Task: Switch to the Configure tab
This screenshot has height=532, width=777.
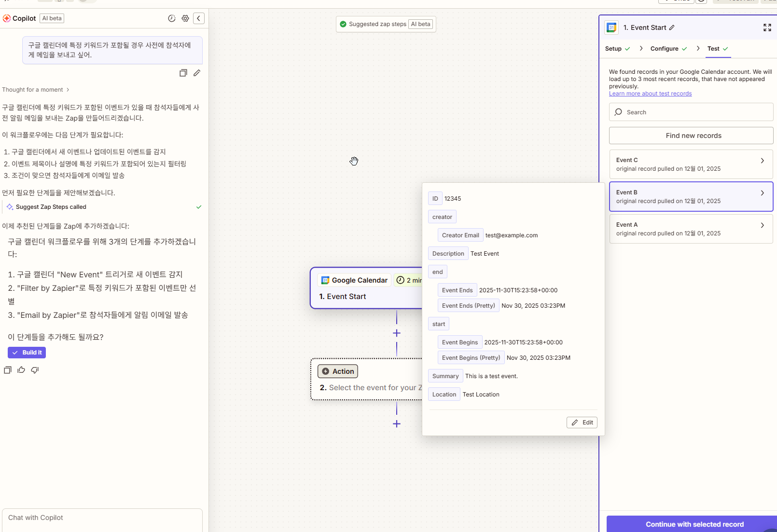Action: click(x=669, y=49)
